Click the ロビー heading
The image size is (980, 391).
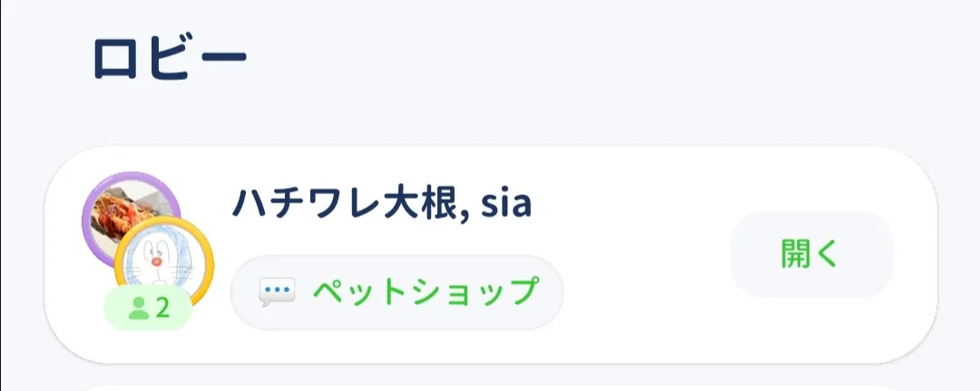click(x=170, y=57)
